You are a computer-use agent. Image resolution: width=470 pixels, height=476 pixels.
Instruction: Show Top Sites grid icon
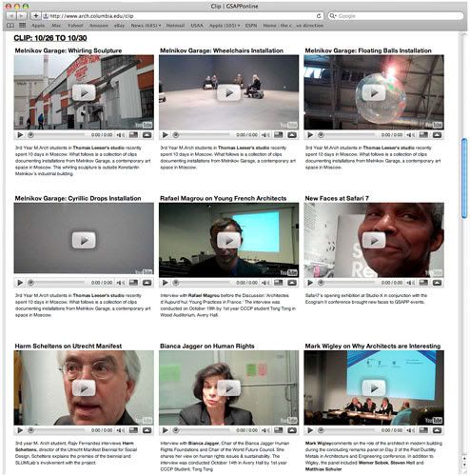pyautogui.click(x=22, y=26)
